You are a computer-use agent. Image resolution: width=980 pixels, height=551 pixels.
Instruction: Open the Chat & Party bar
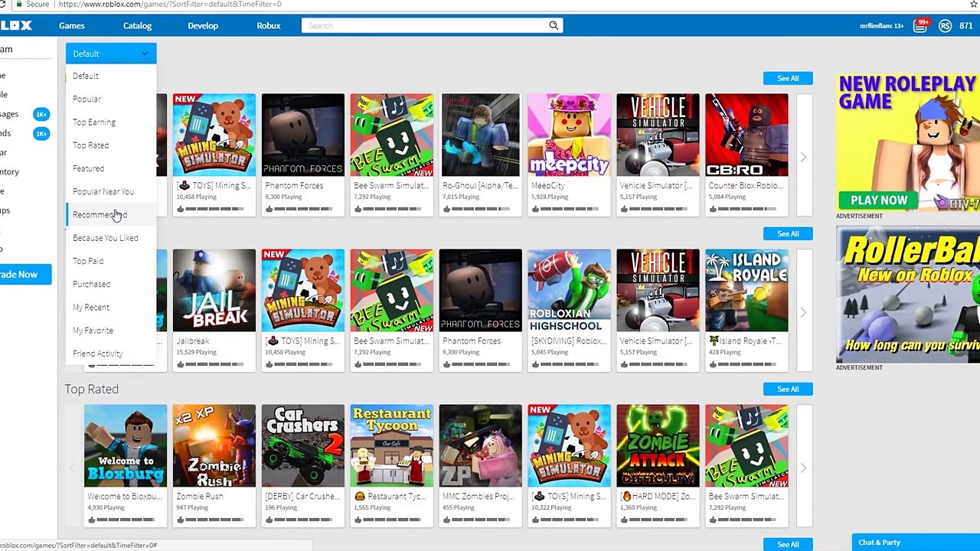pos(916,543)
